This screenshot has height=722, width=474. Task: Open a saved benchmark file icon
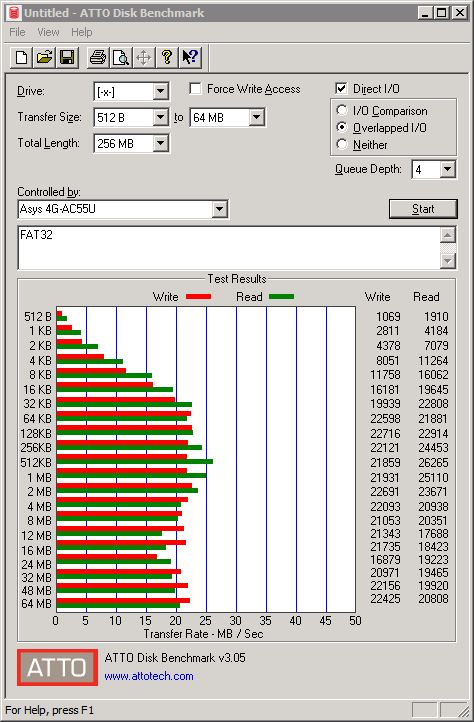coord(44,58)
